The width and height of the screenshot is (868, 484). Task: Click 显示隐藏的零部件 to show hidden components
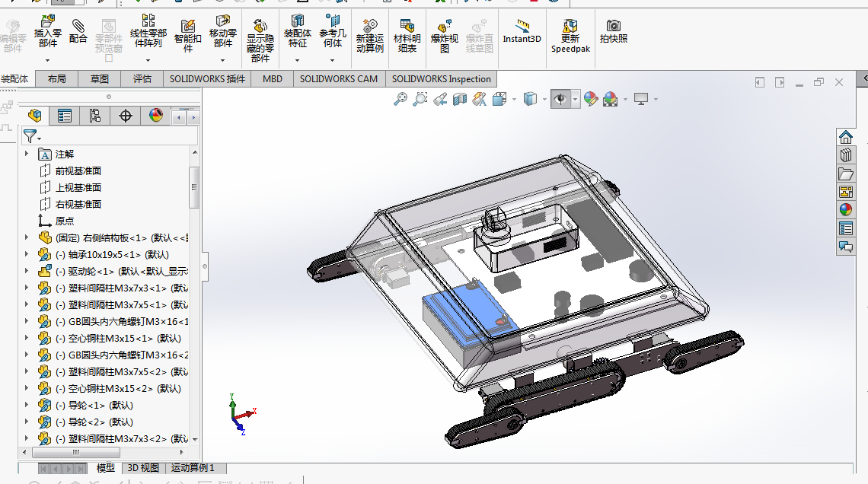point(260,40)
